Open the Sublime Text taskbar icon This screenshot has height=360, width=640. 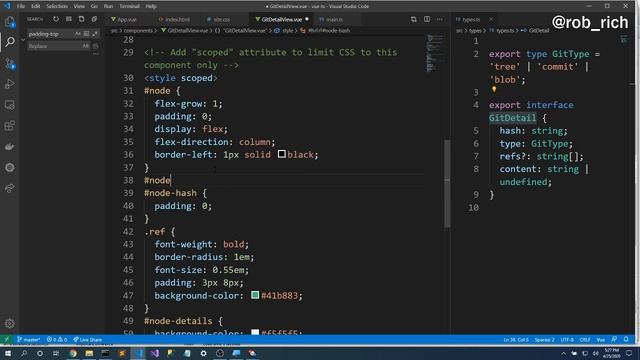(122, 353)
